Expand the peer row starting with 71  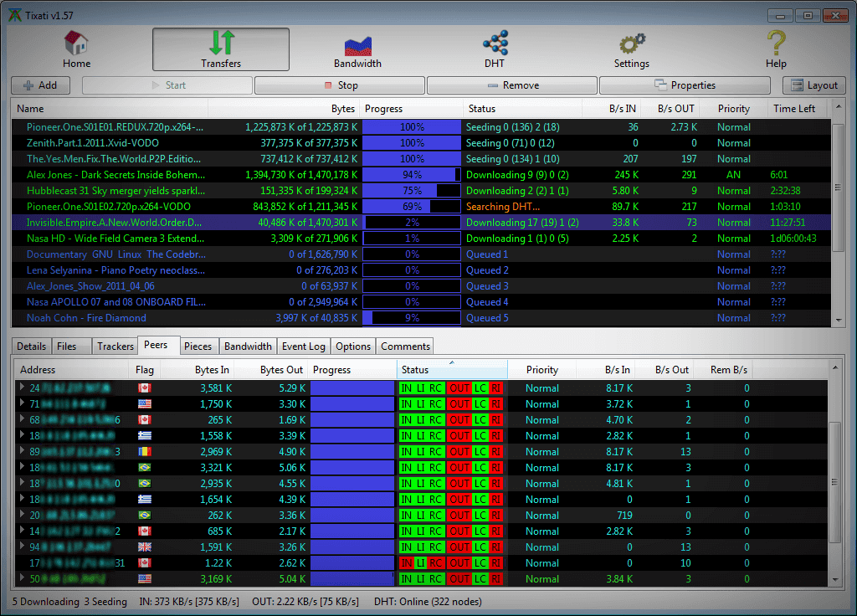pyautogui.click(x=22, y=403)
